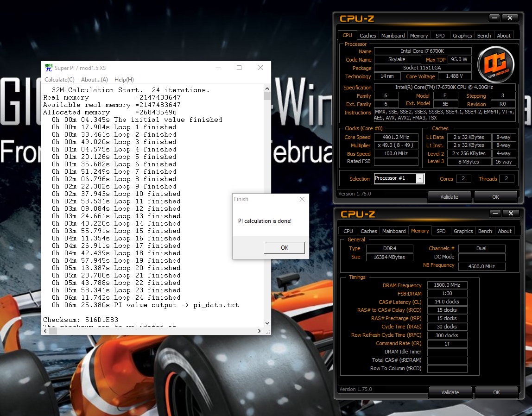Close the upper CPU-Z window

(510, 18)
